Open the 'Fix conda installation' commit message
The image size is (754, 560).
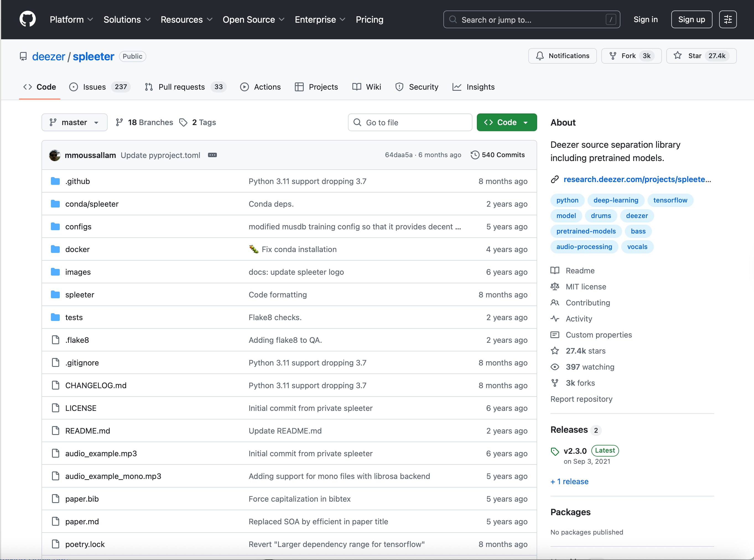[299, 250]
